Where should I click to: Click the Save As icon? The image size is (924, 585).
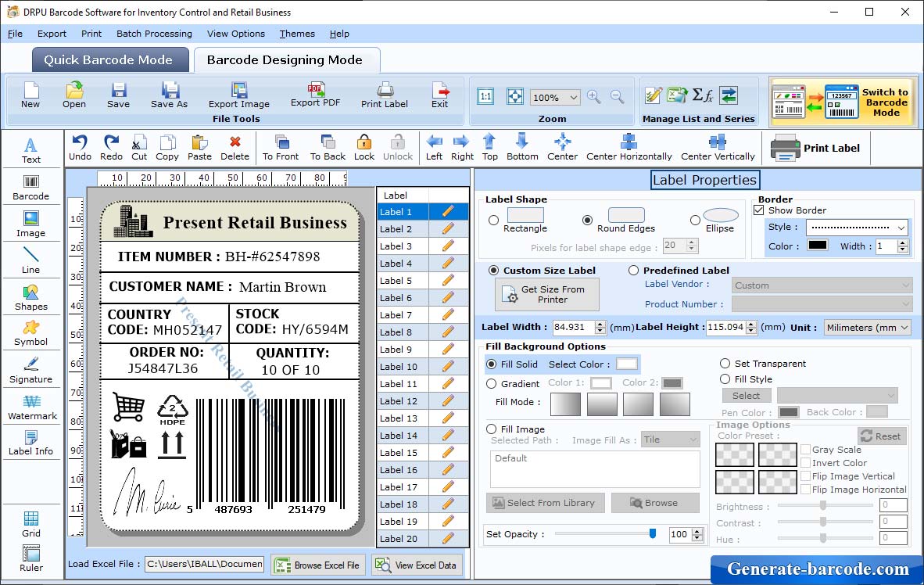(x=169, y=95)
